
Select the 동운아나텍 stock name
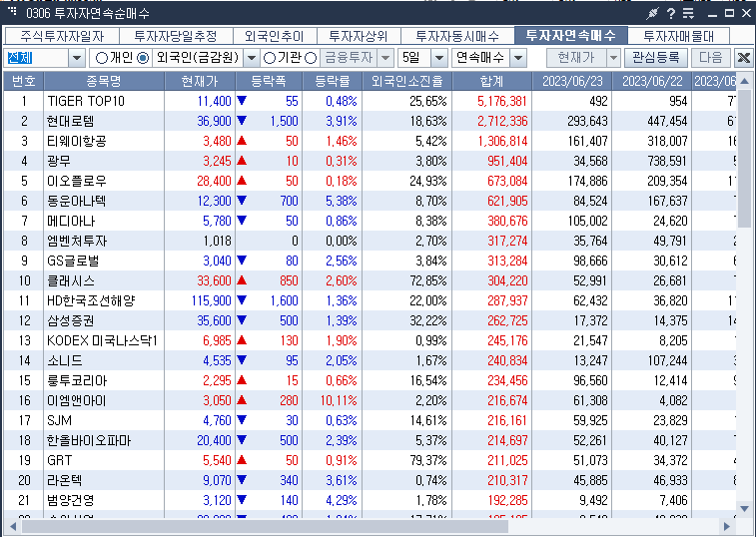click(76, 201)
